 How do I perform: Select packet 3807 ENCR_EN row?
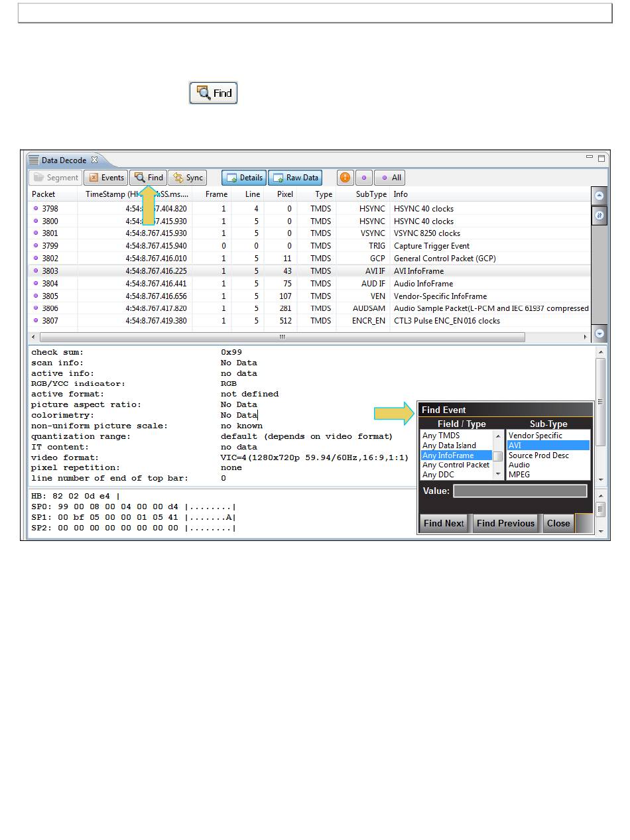tap(310, 321)
